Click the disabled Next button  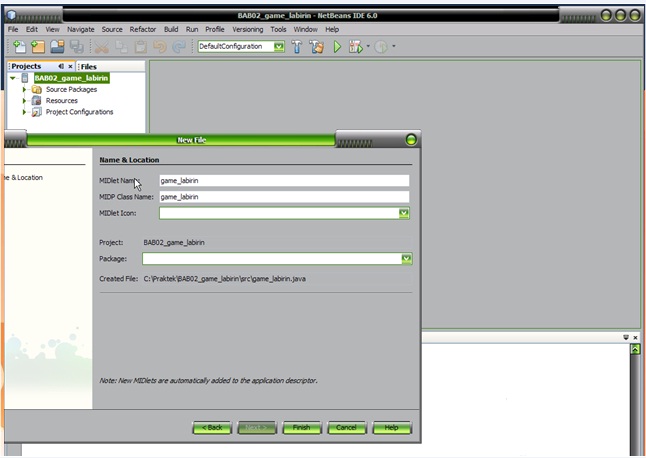[x=257, y=428]
